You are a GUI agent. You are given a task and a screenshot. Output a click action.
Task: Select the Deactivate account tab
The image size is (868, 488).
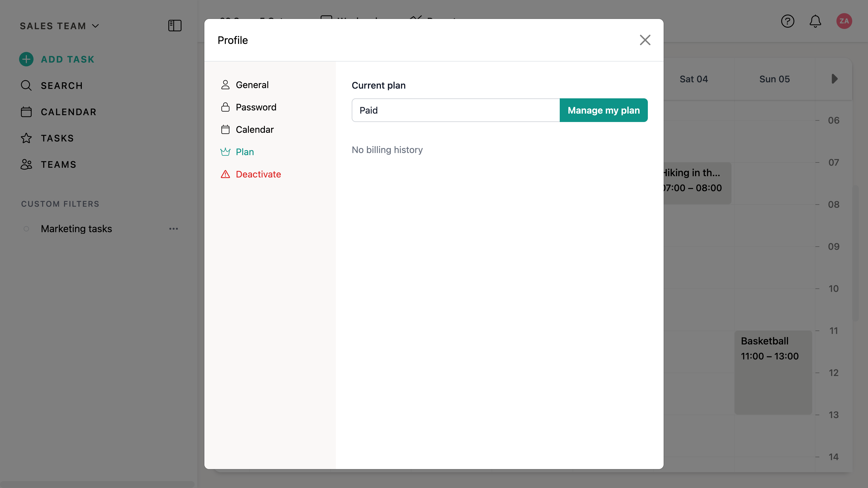pyautogui.click(x=258, y=174)
